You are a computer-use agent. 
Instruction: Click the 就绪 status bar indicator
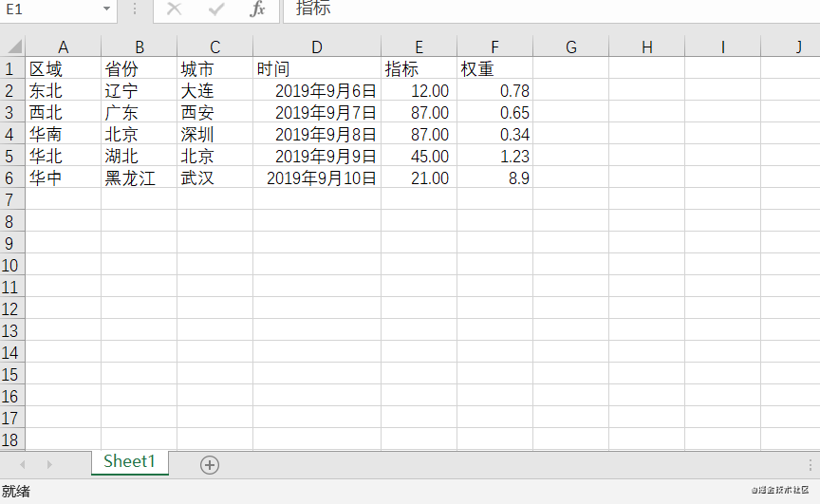coord(16,492)
